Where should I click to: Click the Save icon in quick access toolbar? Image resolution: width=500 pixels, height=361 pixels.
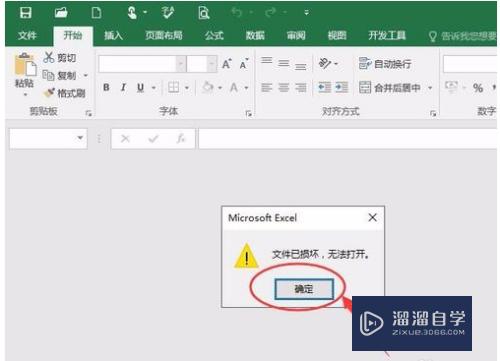(26, 13)
